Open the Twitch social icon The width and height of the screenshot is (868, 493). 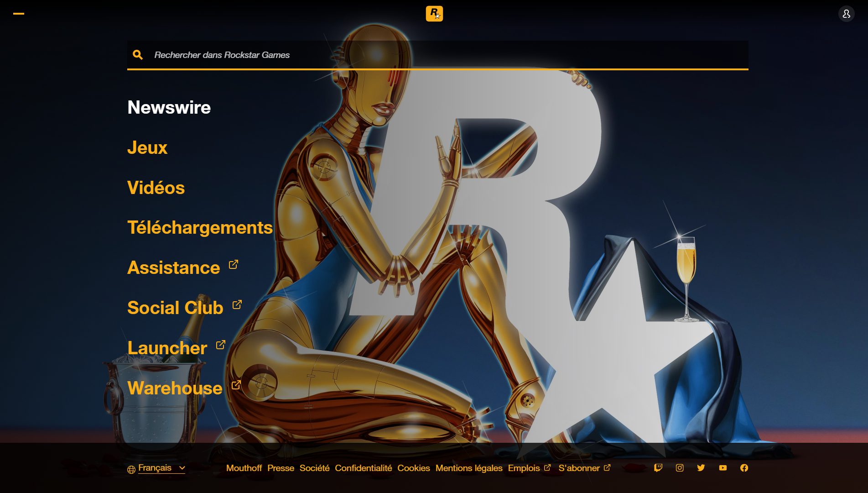click(658, 468)
